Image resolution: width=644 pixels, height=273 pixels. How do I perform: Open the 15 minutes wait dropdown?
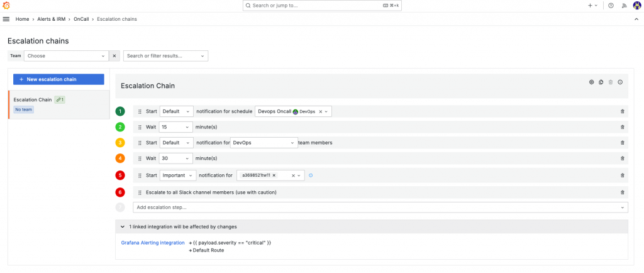(176, 127)
